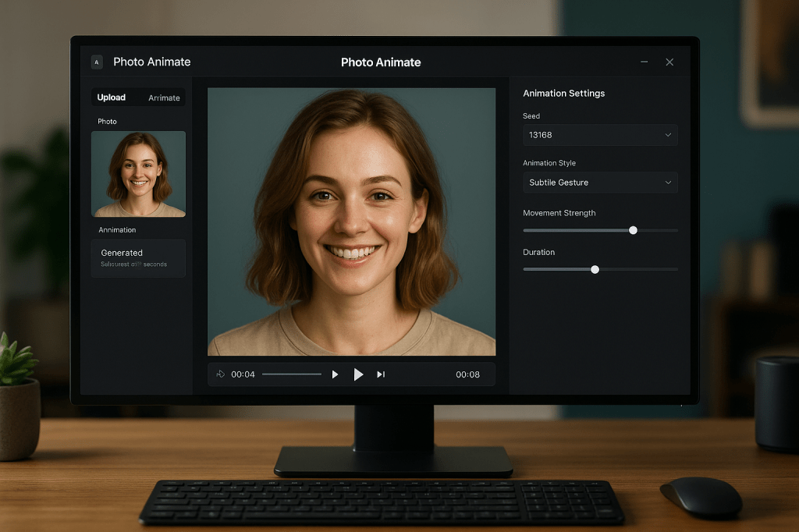Click the main portrait preview image
Screen dimensions: 799x532
tap(351, 222)
